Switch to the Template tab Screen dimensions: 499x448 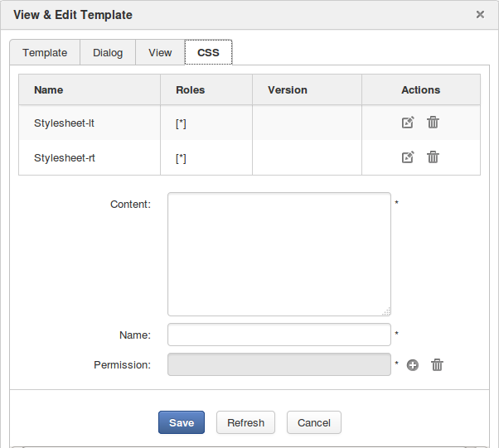point(45,52)
